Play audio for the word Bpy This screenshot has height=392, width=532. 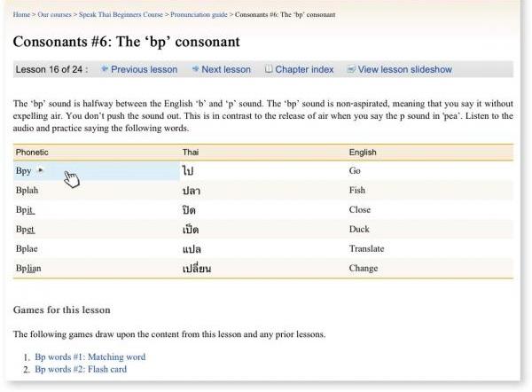(41, 170)
